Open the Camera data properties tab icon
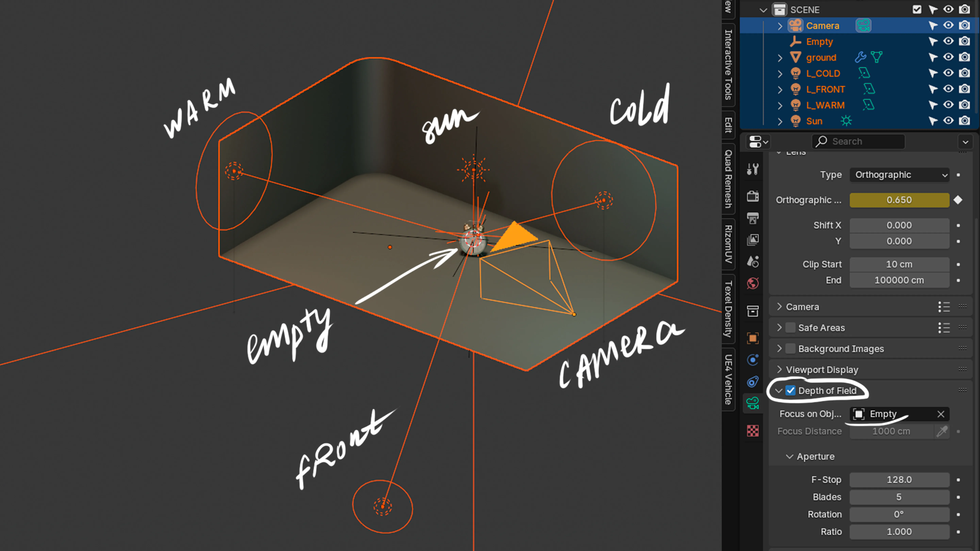980x551 pixels. click(753, 403)
